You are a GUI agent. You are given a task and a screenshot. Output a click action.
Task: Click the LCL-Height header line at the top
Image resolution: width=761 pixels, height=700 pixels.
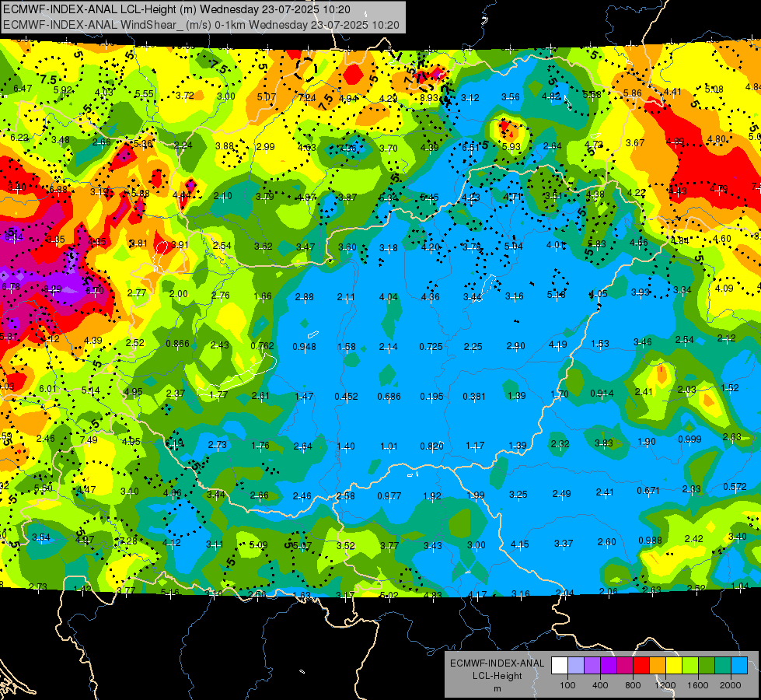tap(176, 9)
